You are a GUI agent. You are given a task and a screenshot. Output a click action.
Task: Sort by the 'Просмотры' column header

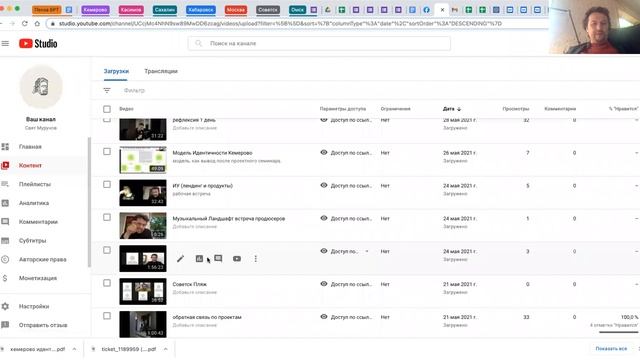516,109
